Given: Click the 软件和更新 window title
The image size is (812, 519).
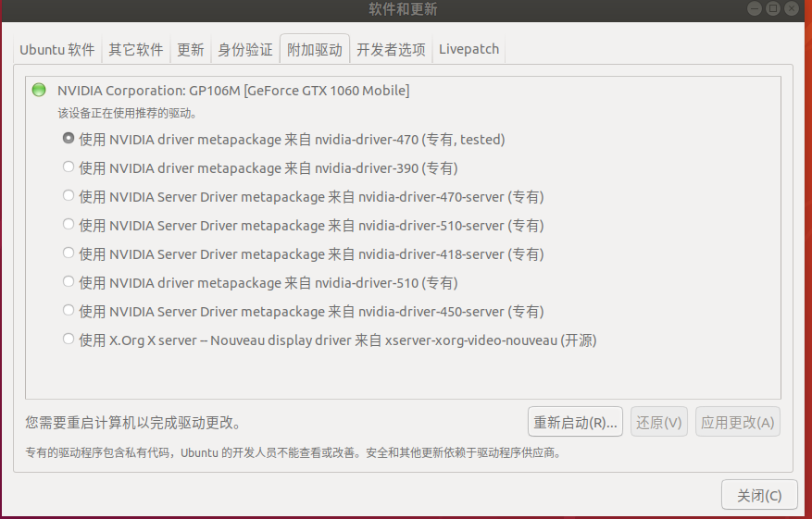Looking at the screenshot, I should coord(403,9).
